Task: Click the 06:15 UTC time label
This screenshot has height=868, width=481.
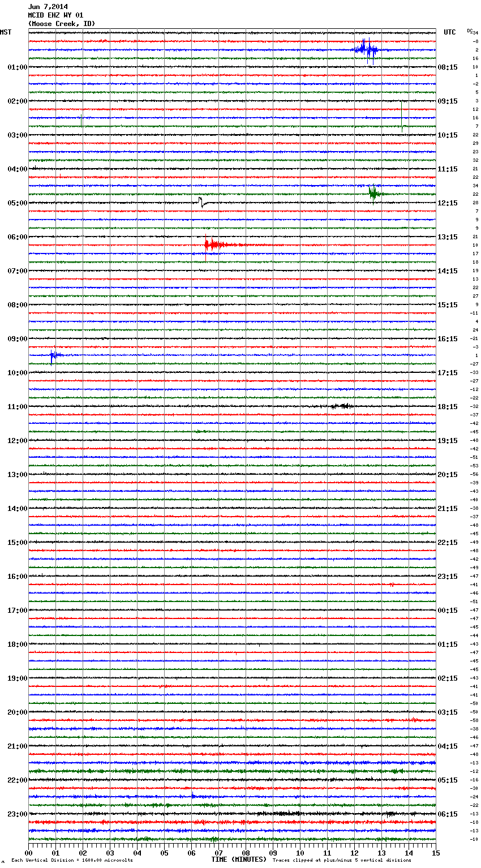Action: tap(448, 814)
